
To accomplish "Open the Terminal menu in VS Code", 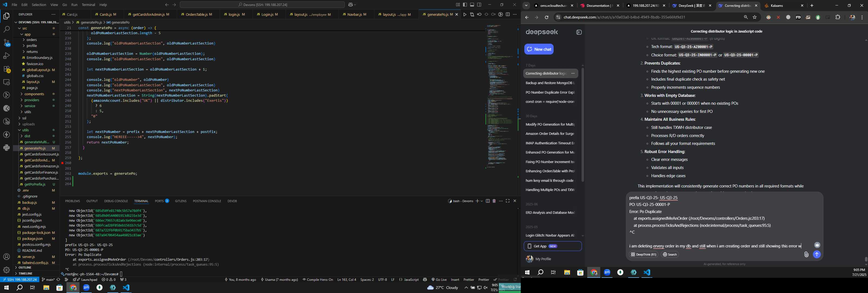I will click(88, 5).
